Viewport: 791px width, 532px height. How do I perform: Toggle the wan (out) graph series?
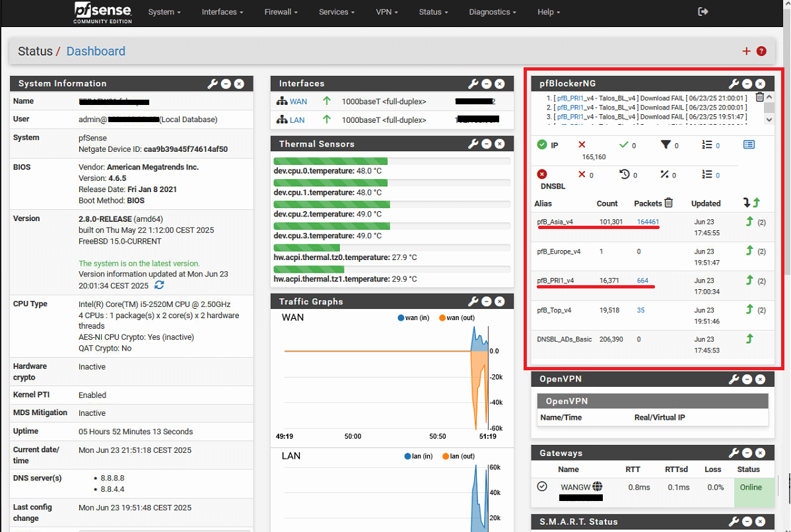click(456, 317)
